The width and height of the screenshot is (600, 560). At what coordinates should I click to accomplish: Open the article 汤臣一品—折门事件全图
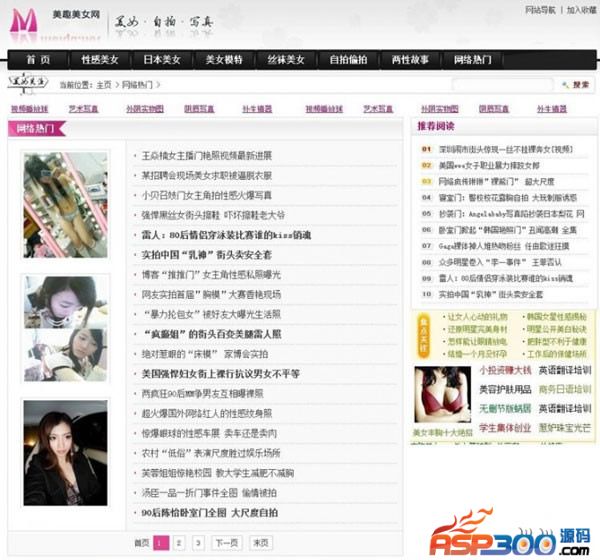tap(209, 493)
